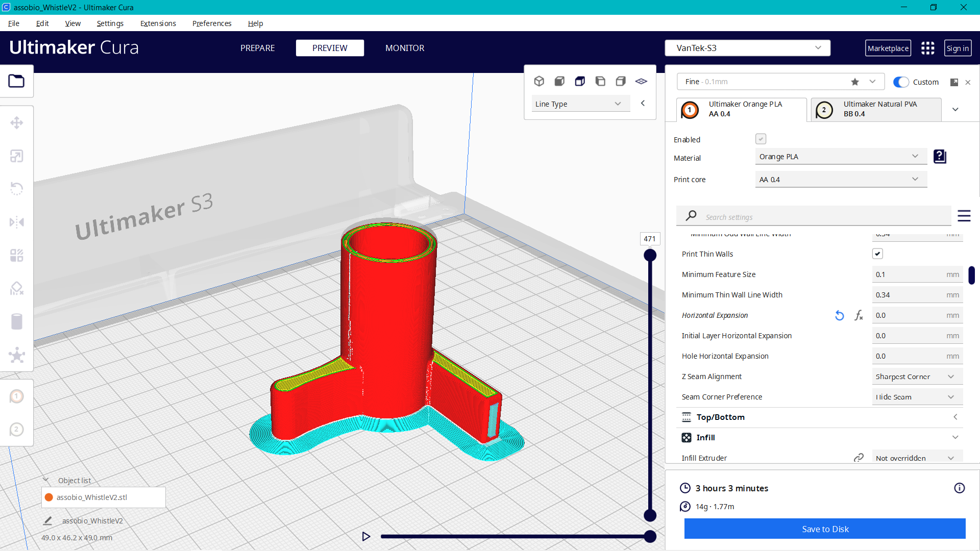Switch to the MONITOR tab
This screenshot has width=980, height=551.
click(x=405, y=48)
